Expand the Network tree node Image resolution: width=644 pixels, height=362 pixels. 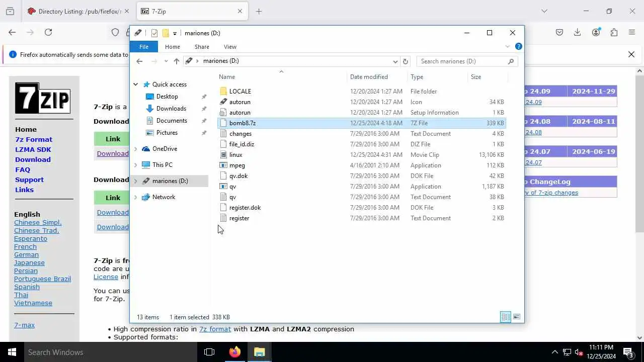coord(135,197)
